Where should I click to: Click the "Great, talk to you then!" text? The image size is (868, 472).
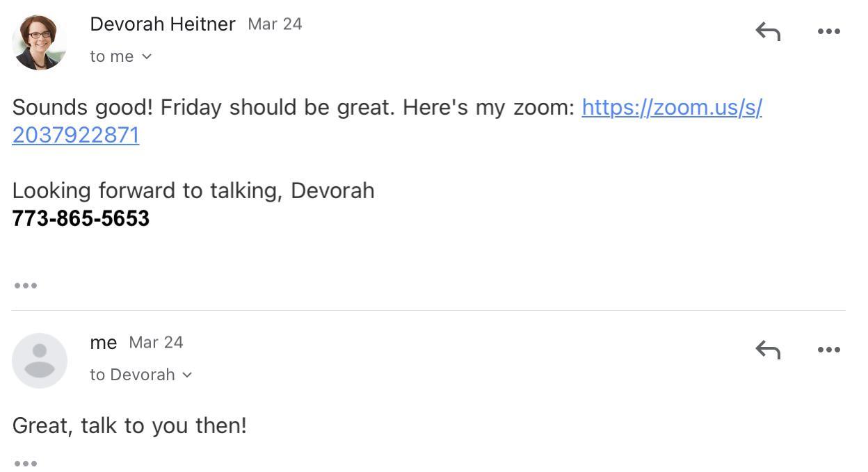point(129,425)
